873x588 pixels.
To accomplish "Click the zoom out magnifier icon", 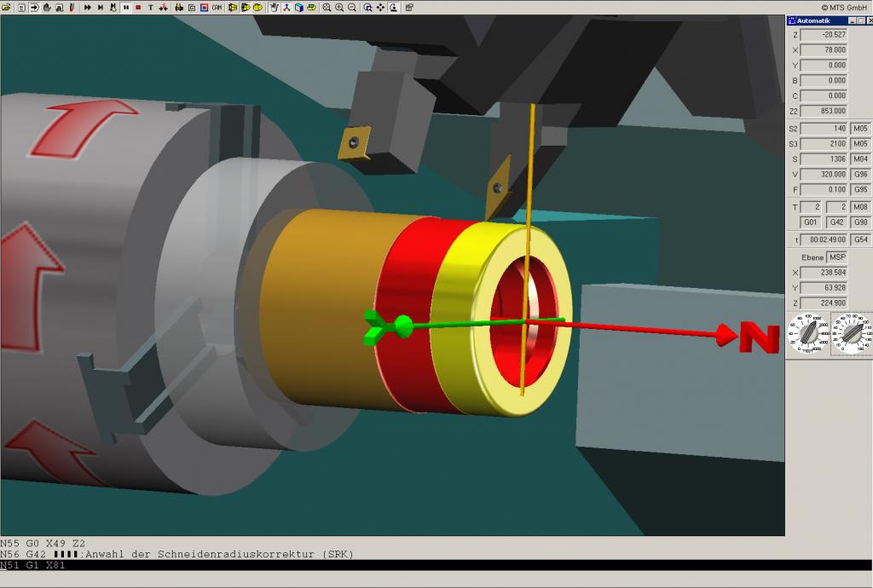I will click(x=352, y=7).
